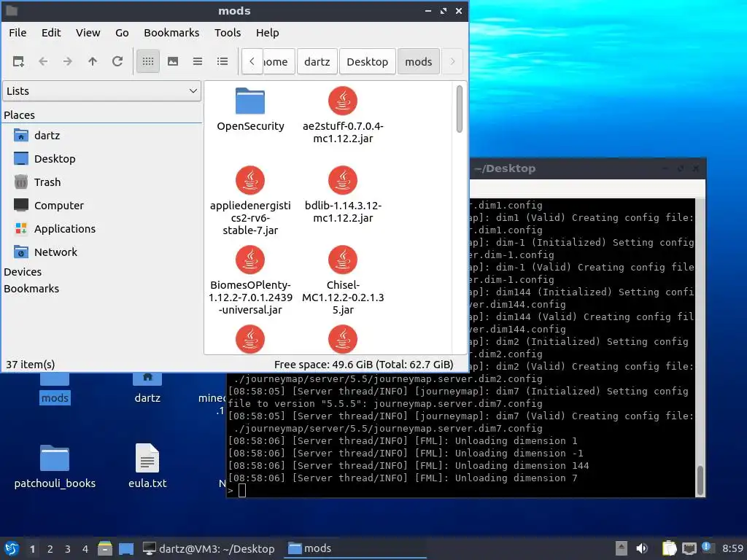Select BiomesOPlenty jar file icon
Screen dimensions: 747x560
click(x=250, y=260)
